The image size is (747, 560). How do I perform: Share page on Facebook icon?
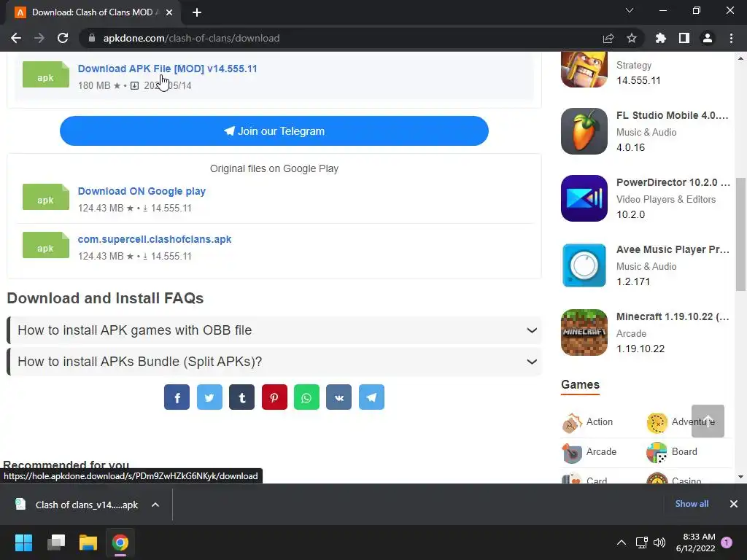[x=177, y=397]
